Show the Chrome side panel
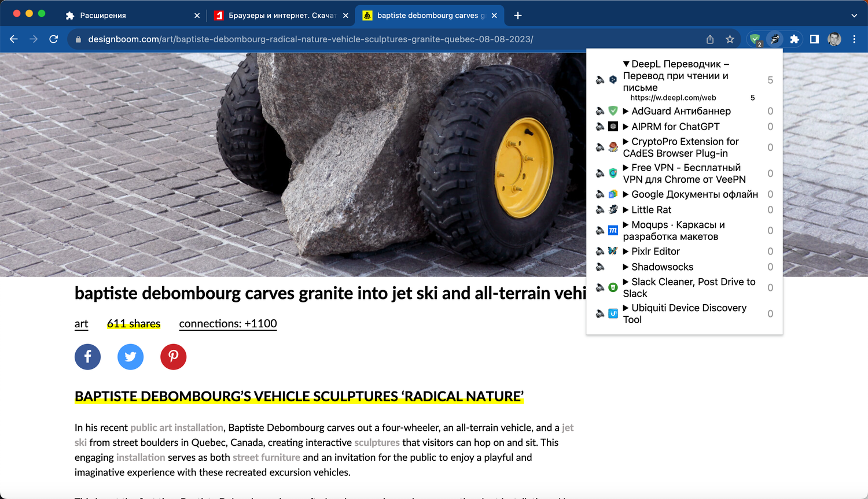The width and height of the screenshot is (868, 499). coord(814,39)
